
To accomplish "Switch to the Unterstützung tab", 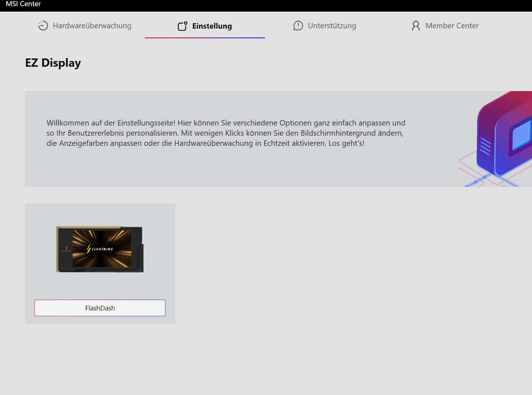I will click(x=325, y=26).
